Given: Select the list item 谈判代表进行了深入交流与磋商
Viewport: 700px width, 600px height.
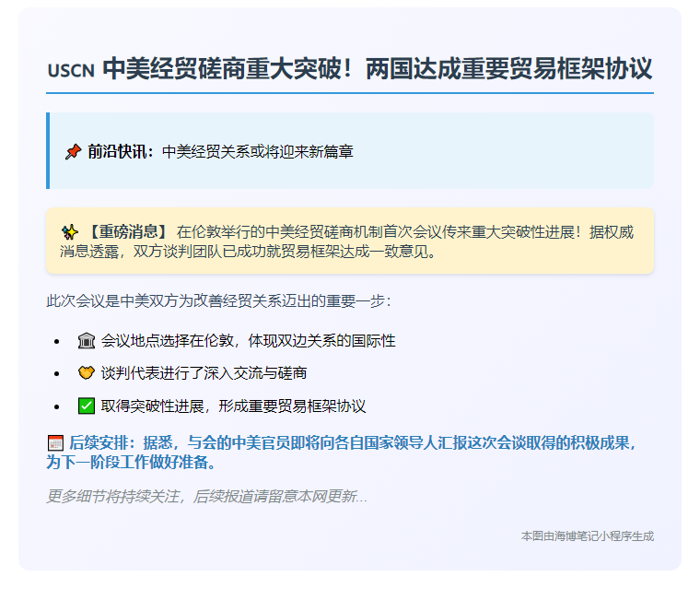Looking at the screenshot, I should [x=204, y=373].
